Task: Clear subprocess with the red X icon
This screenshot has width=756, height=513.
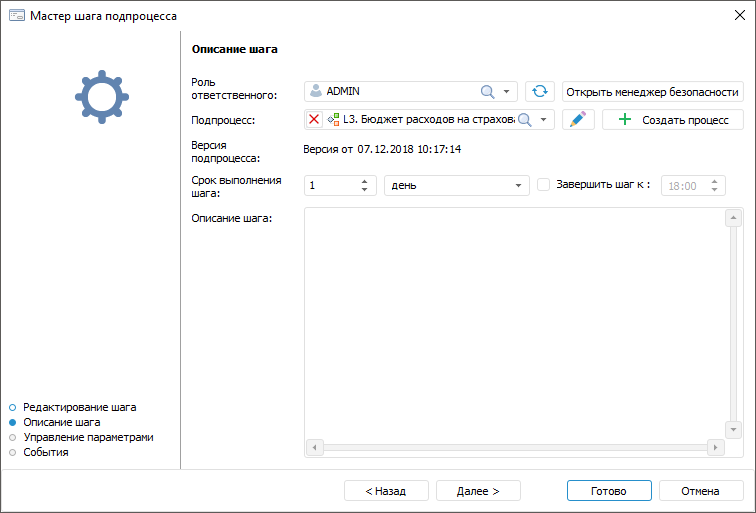Action: 315,120
